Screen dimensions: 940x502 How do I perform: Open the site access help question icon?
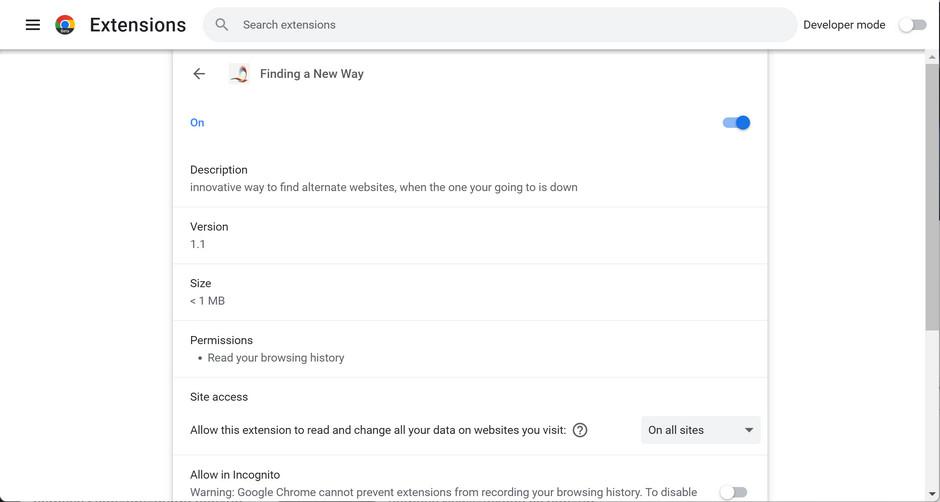580,430
